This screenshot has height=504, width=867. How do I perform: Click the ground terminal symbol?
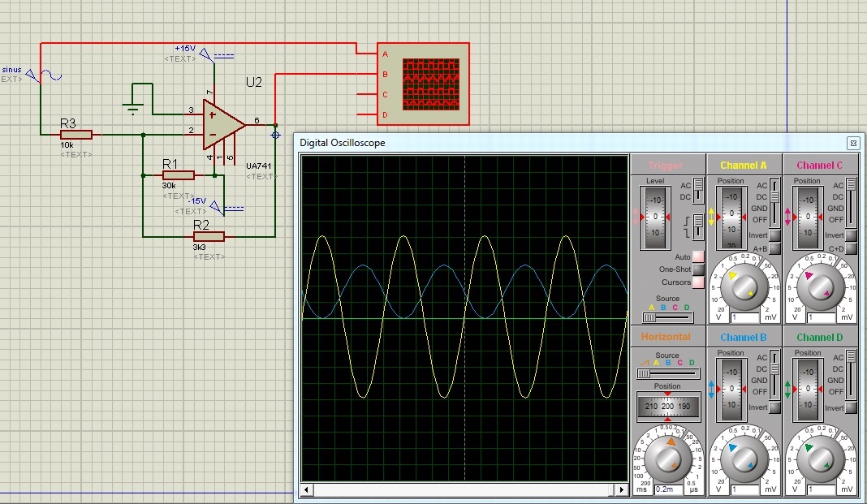coord(132,108)
